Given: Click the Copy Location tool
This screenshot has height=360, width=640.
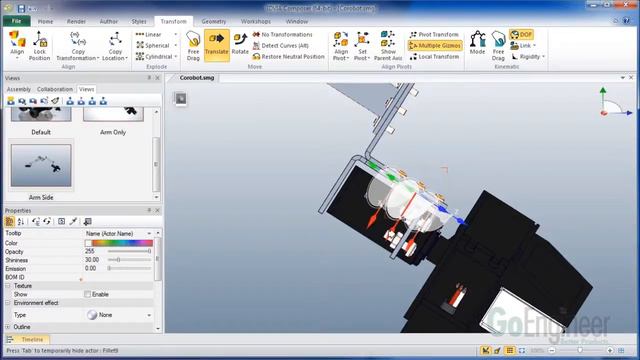Looking at the screenshot, I should (x=115, y=46).
